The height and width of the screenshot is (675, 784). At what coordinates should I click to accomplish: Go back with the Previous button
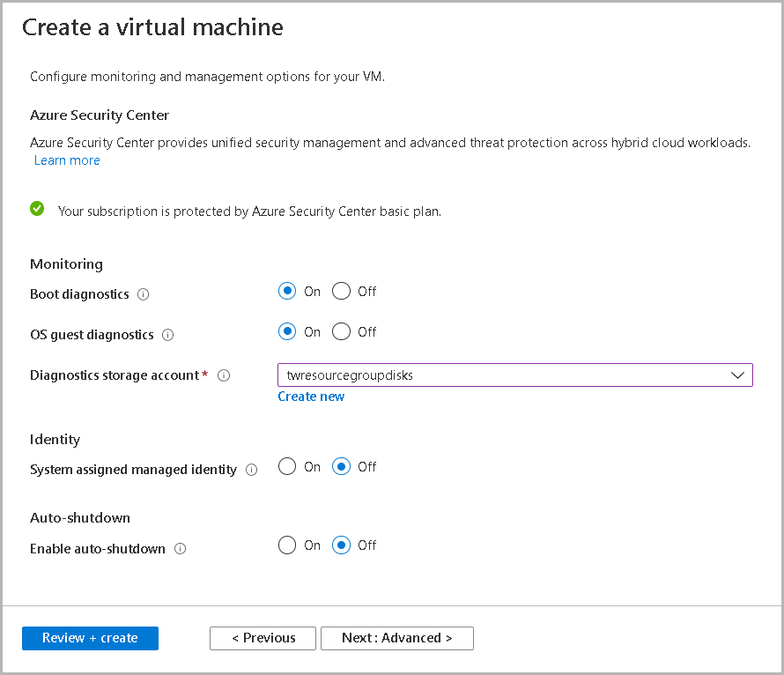coord(263,638)
